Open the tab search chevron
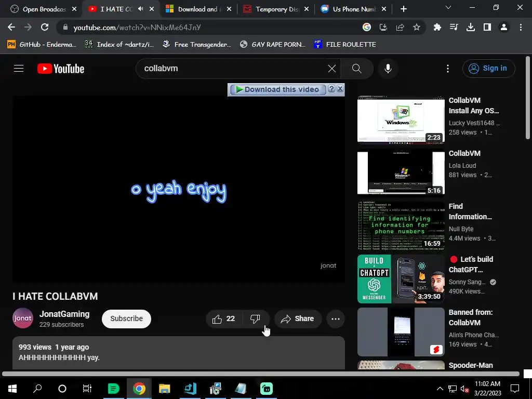The width and height of the screenshot is (532, 399). pos(448,7)
